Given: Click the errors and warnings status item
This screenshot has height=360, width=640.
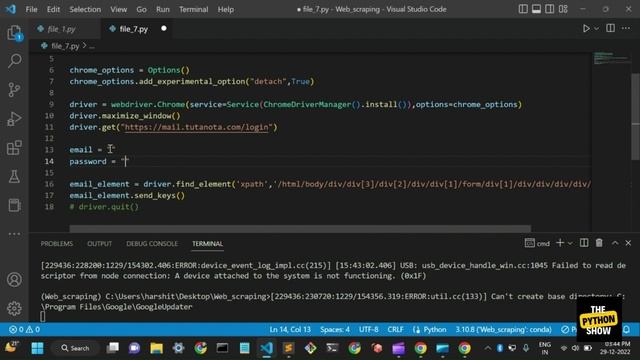Looking at the screenshot, I should 24,329.
